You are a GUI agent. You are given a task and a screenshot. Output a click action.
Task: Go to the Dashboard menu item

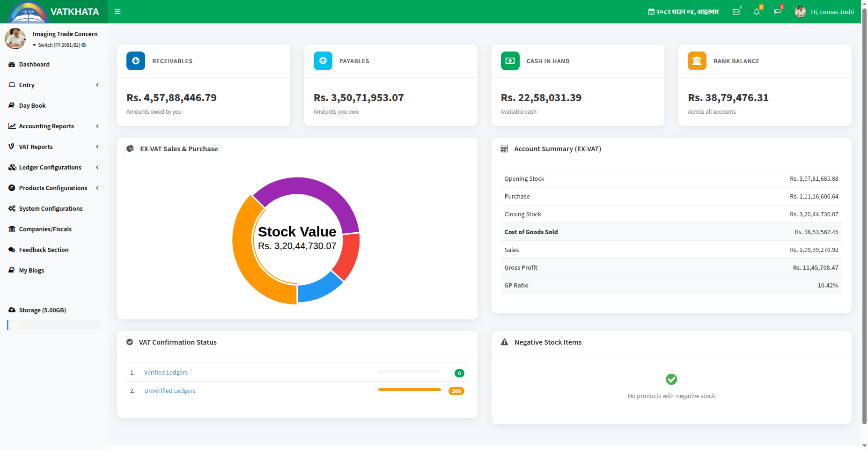tap(34, 64)
